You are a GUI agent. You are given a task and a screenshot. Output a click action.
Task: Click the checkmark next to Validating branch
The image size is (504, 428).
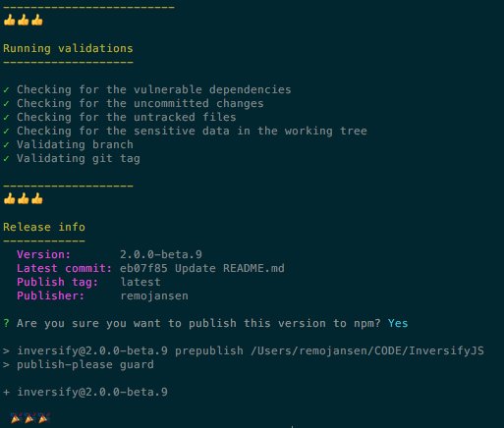[x=6, y=144]
